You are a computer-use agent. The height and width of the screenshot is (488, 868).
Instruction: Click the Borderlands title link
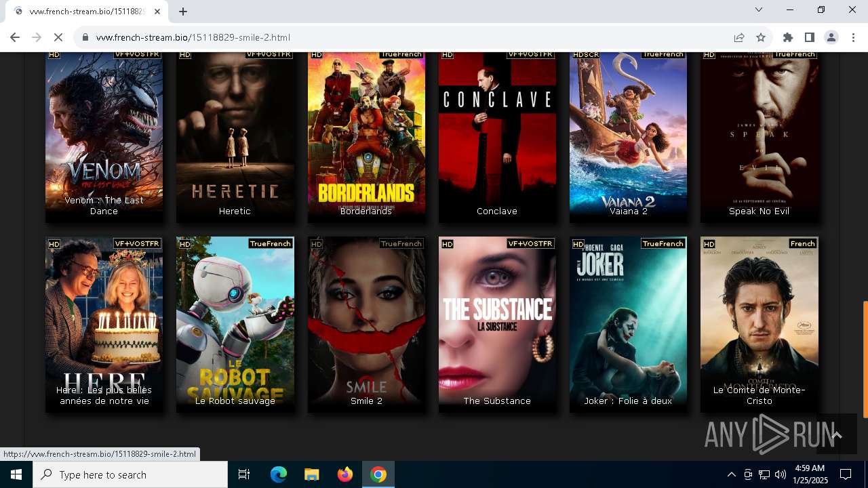point(366,211)
